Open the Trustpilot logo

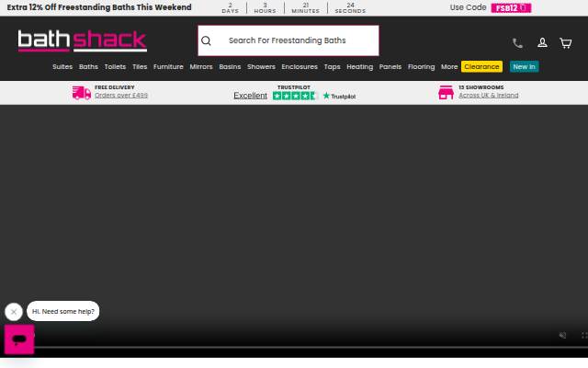pyautogui.click(x=339, y=96)
